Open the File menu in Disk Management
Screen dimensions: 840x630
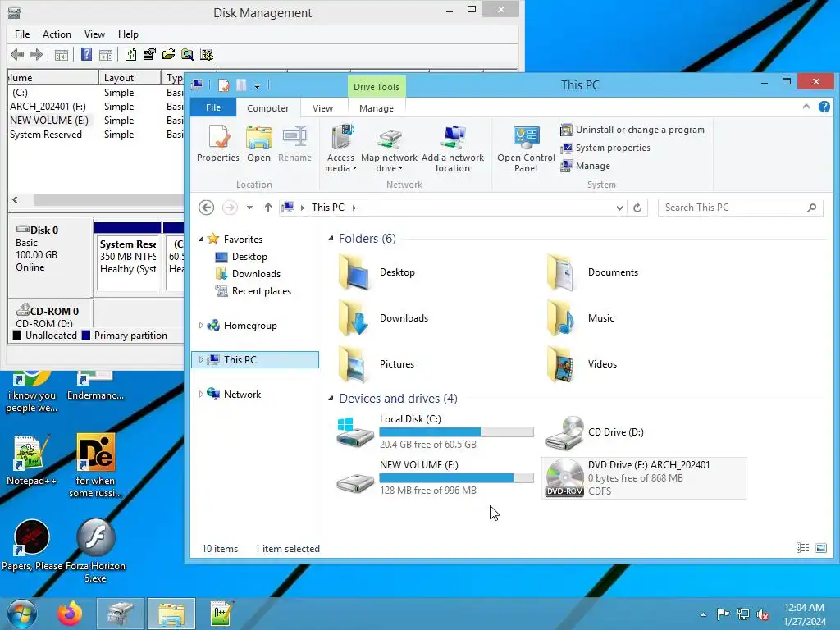22,34
